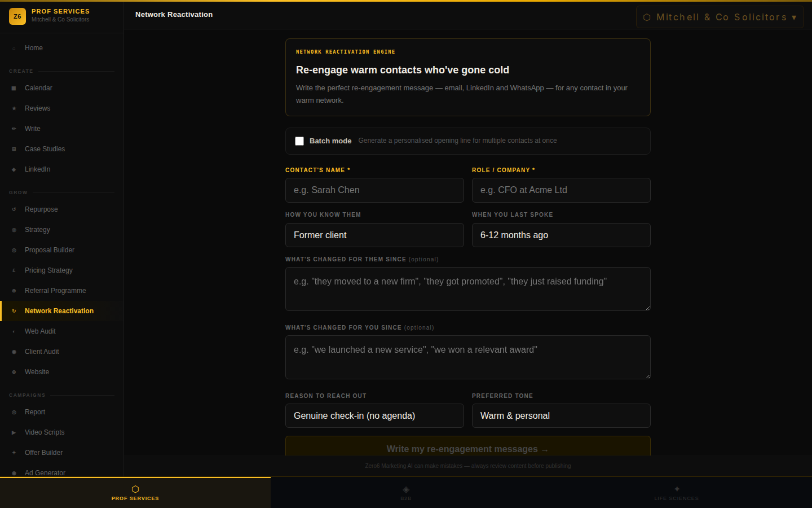Click the Reviews star icon
Viewport: 812px width, 508px height.
click(x=14, y=109)
